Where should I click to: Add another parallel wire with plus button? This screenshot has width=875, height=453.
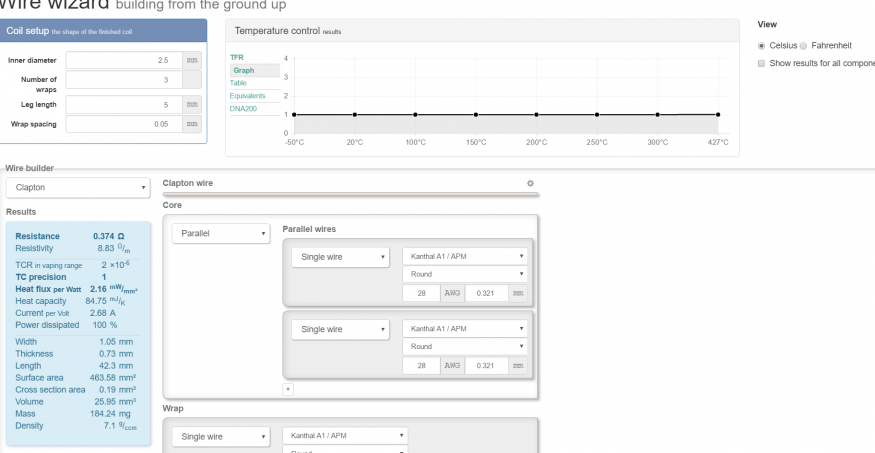[288, 389]
